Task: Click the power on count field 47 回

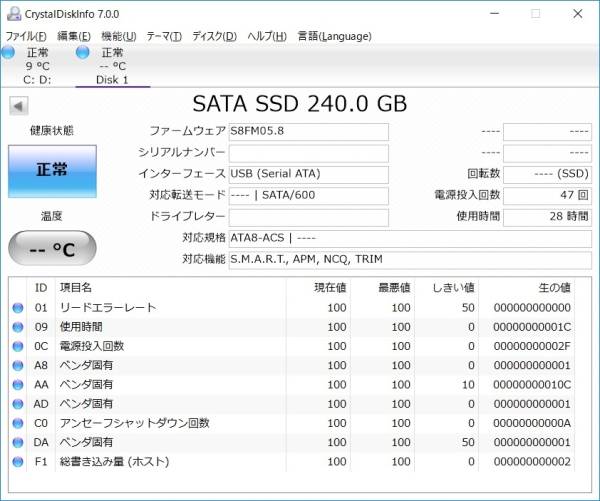Action: click(x=547, y=196)
